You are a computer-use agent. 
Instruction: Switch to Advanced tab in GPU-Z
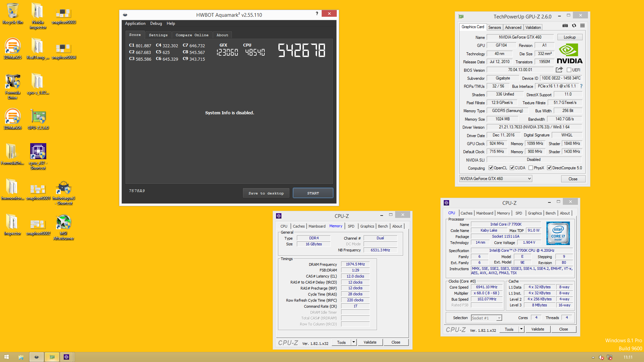click(513, 27)
